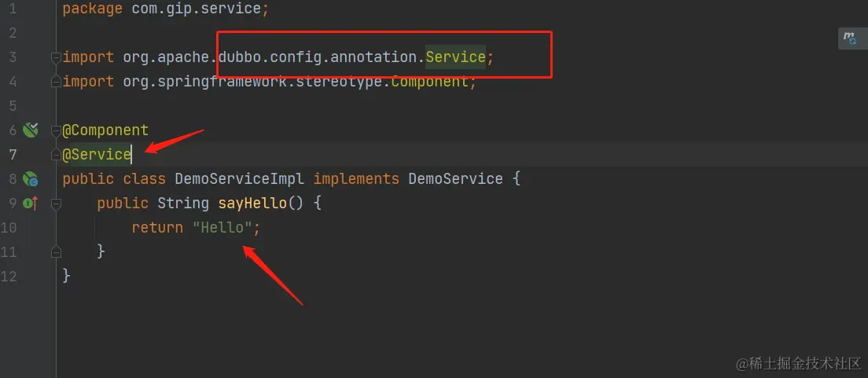Viewport: 868px width, 378px height.
Task: Click the highlighted Service in the dubbo import
Action: (455, 57)
